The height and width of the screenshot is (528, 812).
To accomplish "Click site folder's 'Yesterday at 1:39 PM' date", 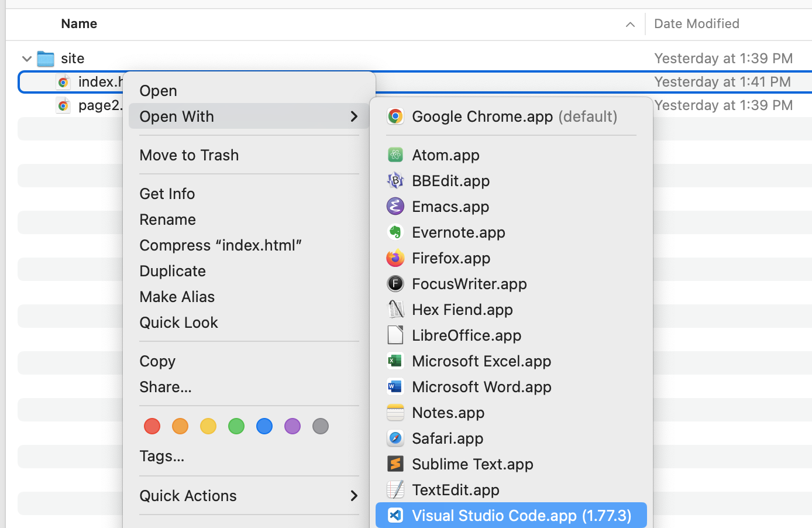I will click(x=724, y=59).
